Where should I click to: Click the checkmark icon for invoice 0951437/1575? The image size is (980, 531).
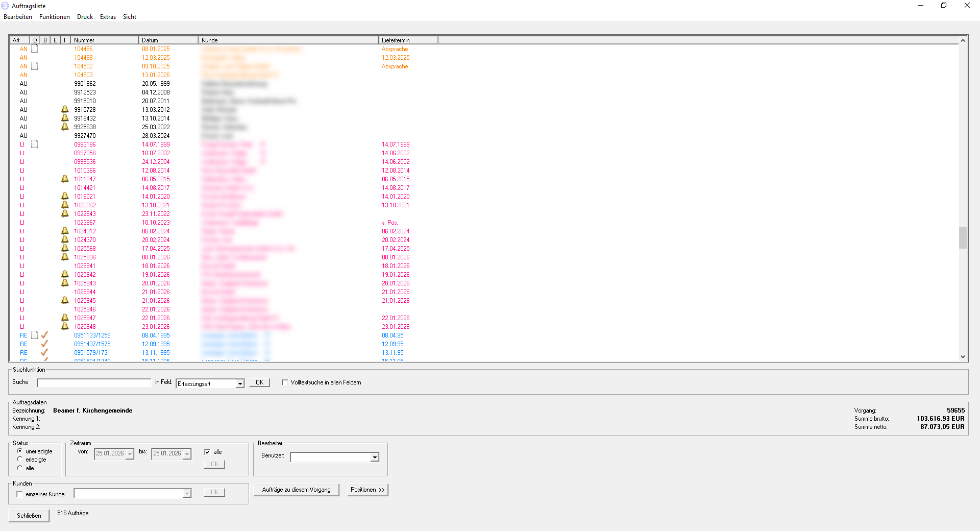point(44,344)
